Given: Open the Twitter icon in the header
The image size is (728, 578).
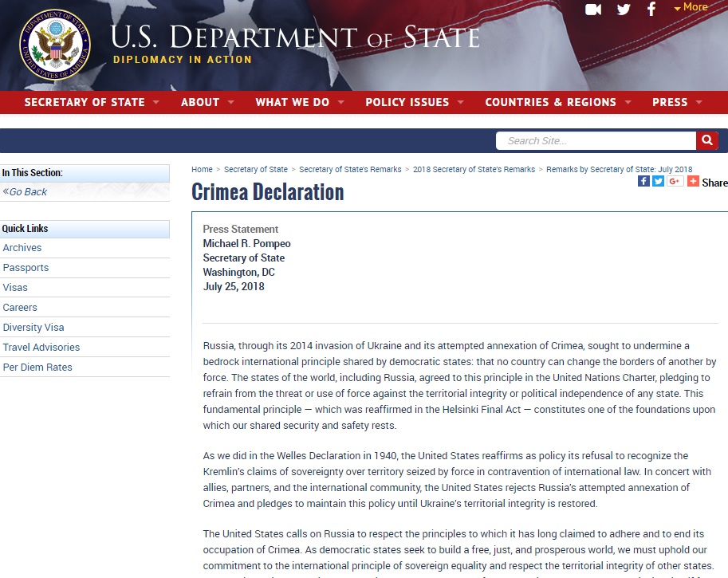Looking at the screenshot, I should click(x=624, y=10).
